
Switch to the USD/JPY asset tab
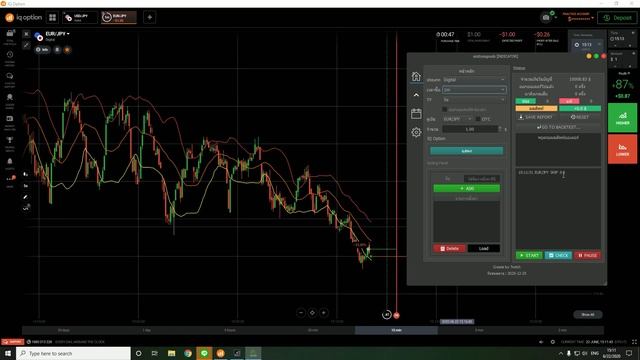[x=80, y=18]
